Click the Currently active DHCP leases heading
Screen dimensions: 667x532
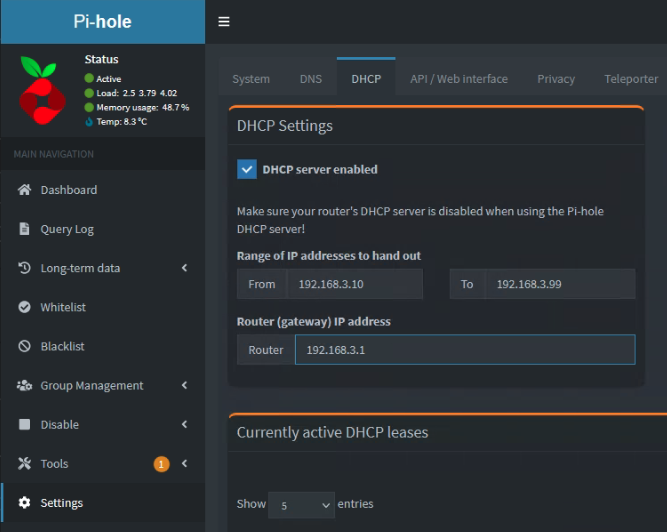(x=332, y=432)
